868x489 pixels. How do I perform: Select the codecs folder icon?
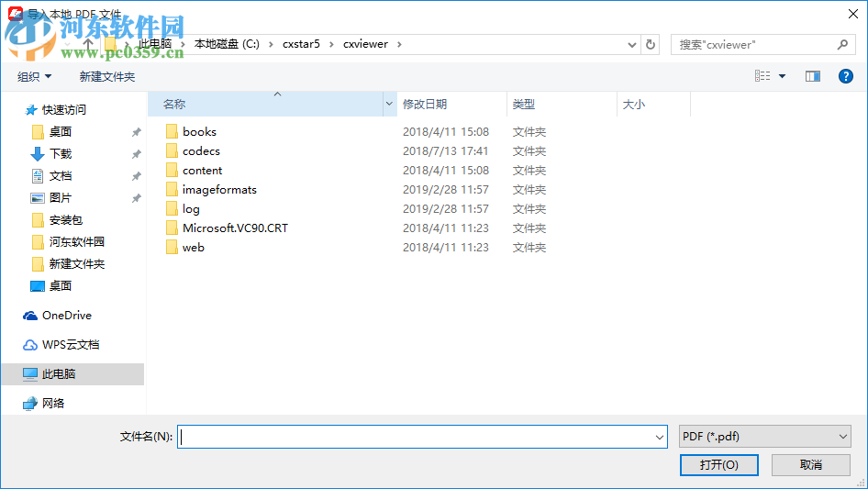[x=172, y=150]
